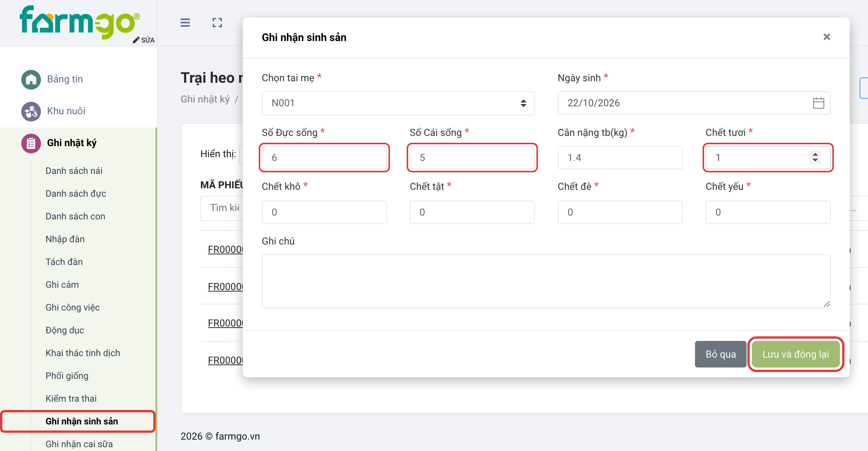Open Kiểm tra thai menu item

pyautogui.click(x=71, y=399)
